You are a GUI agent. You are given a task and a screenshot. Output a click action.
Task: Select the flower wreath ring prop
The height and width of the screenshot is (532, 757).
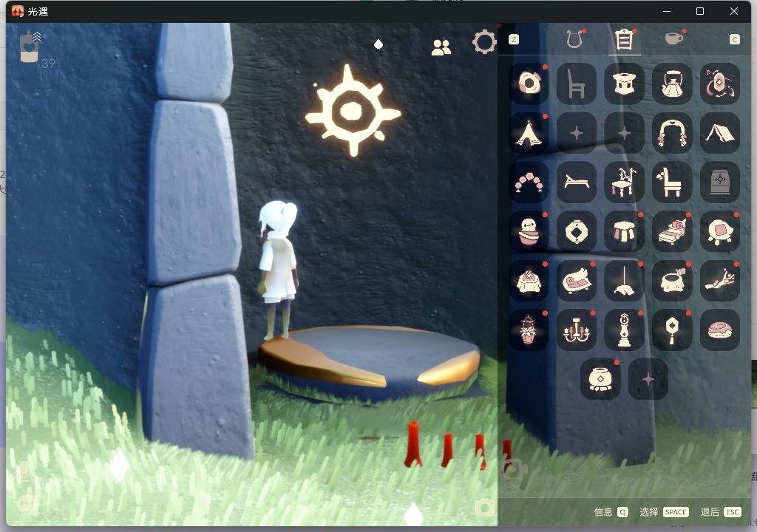tap(529, 83)
